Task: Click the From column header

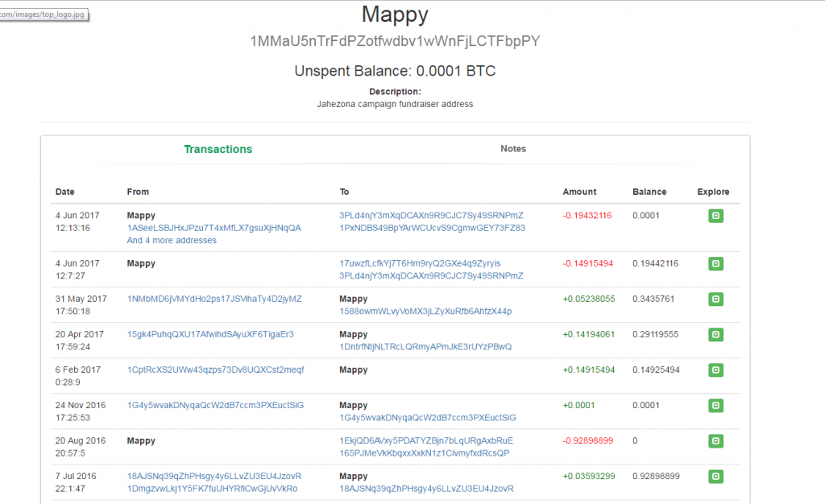Action: [137, 192]
